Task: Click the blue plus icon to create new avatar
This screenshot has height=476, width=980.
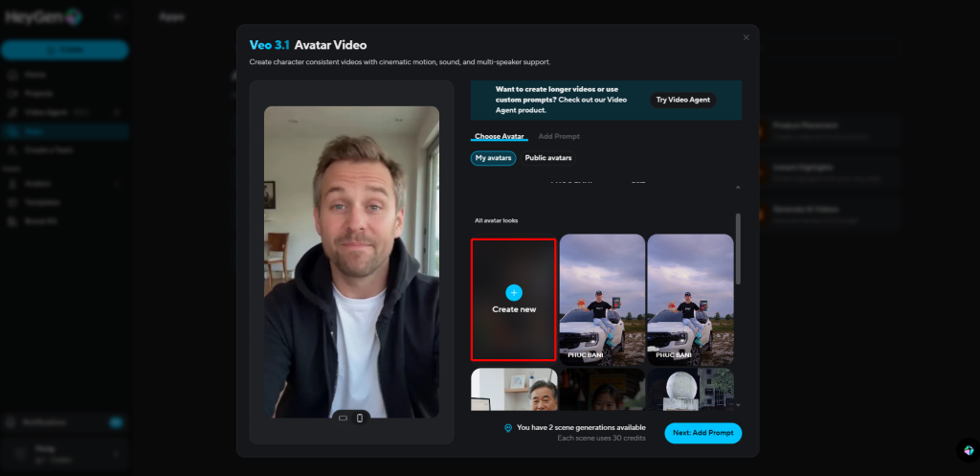Action: click(514, 292)
